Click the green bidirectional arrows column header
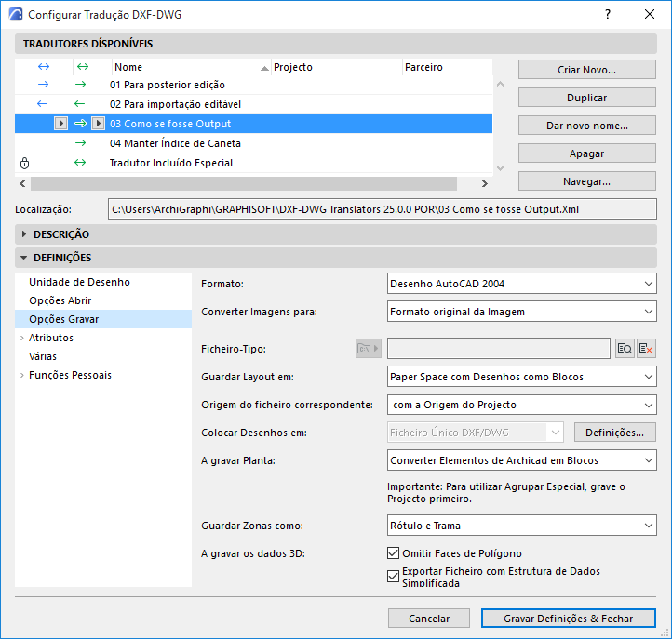 coord(83,67)
